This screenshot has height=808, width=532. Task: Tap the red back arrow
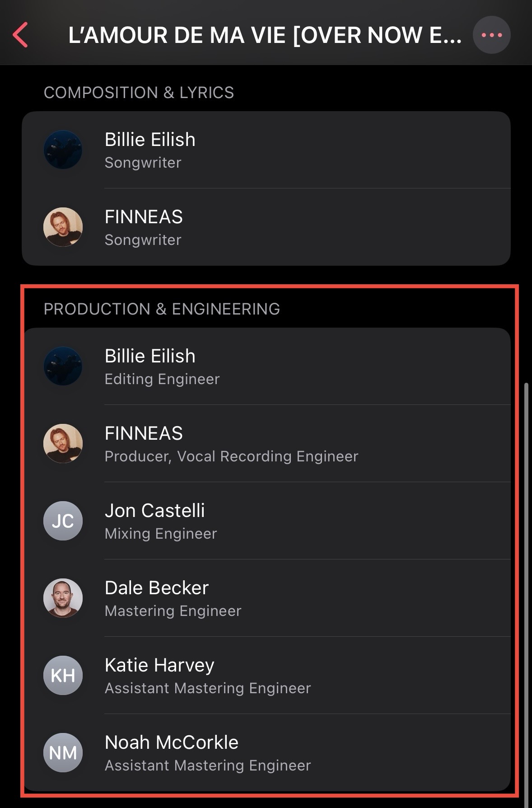[x=21, y=35]
